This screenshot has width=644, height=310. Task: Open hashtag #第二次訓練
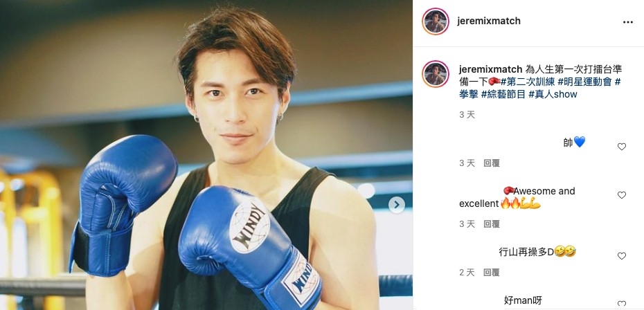click(x=527, y=82)
